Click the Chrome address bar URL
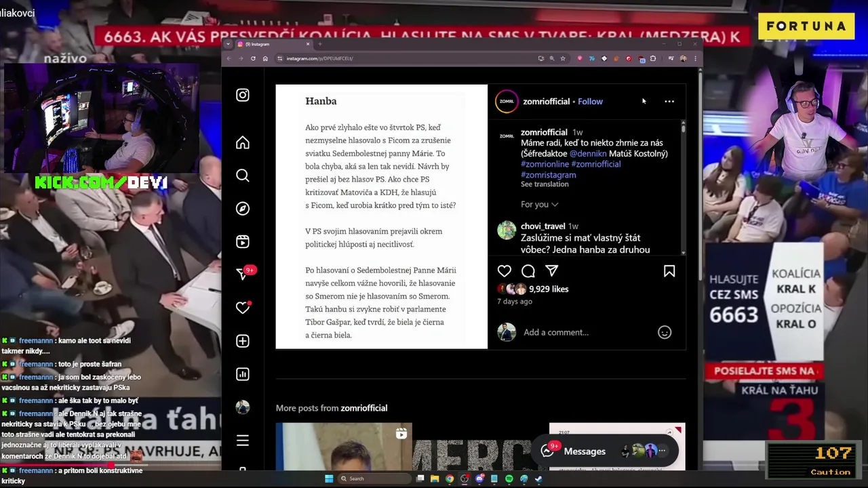 pos(319,58)
